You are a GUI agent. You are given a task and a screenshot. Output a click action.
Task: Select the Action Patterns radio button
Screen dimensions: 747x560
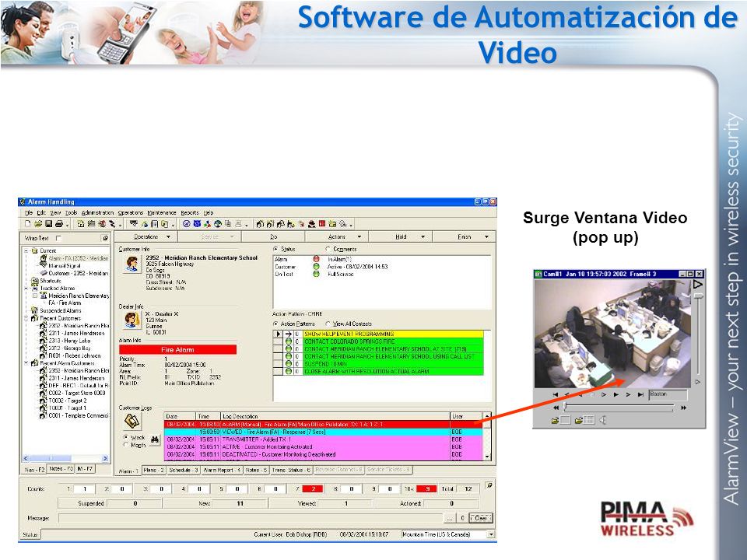click(275, 324)
